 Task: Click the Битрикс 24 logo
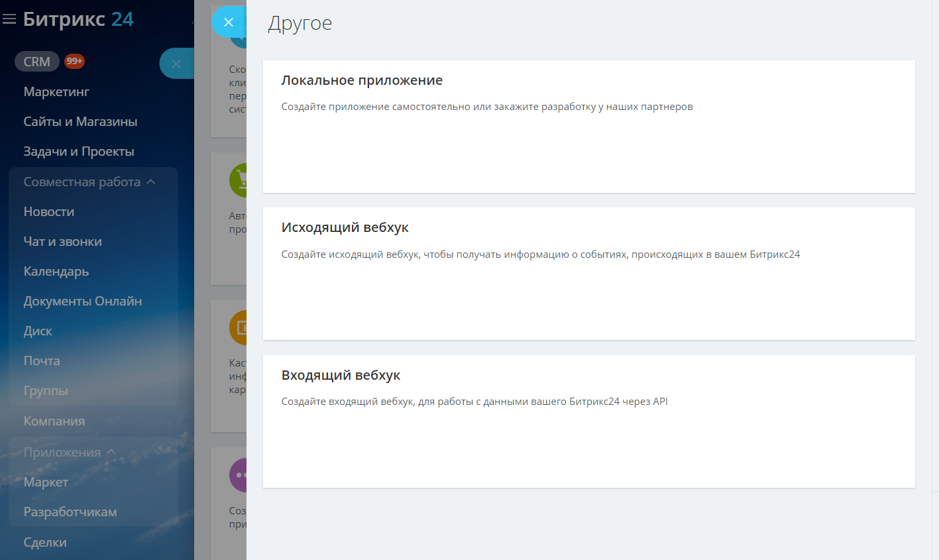pos(78,20)
